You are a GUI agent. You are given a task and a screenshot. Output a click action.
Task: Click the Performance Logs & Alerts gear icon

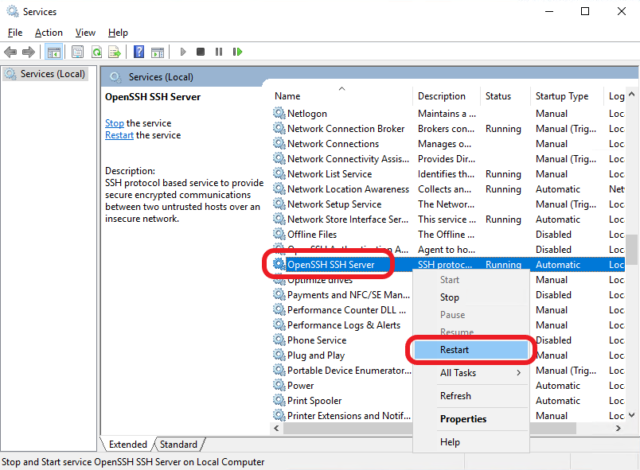click(x=279, y=324)
